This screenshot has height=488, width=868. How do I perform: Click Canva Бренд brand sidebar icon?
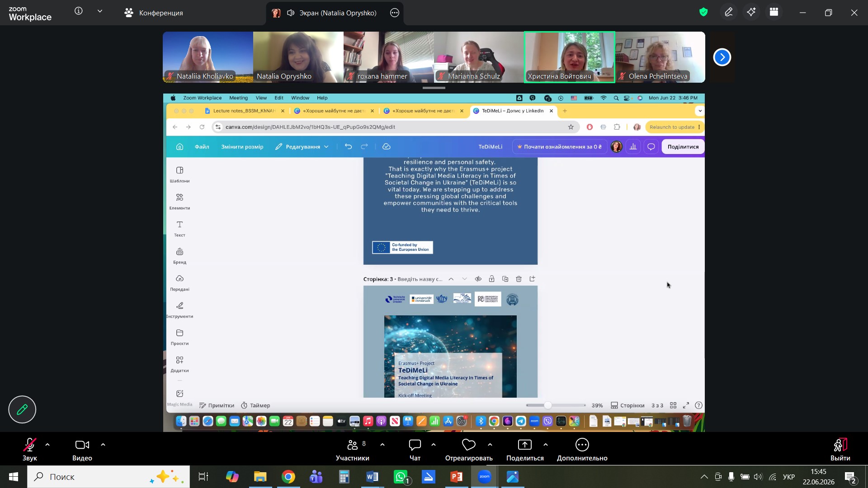pyautogui.click(x=179, y=256)
